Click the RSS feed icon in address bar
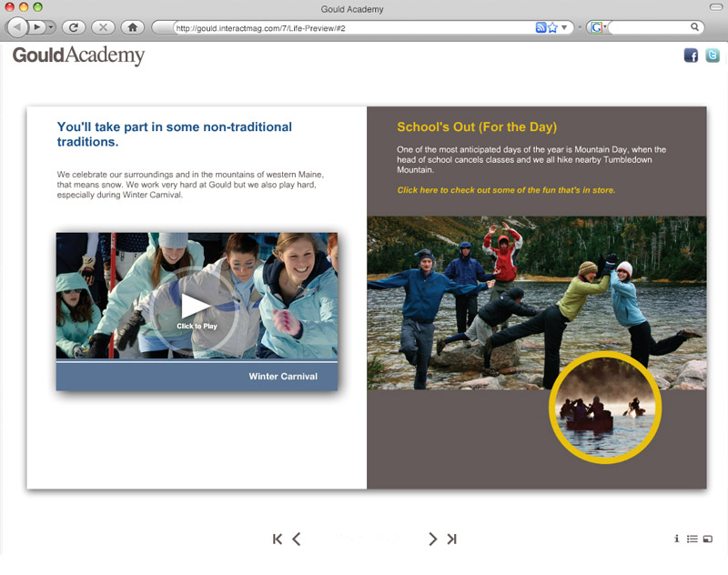The image size is (728, 575). [x=541, y=27]
